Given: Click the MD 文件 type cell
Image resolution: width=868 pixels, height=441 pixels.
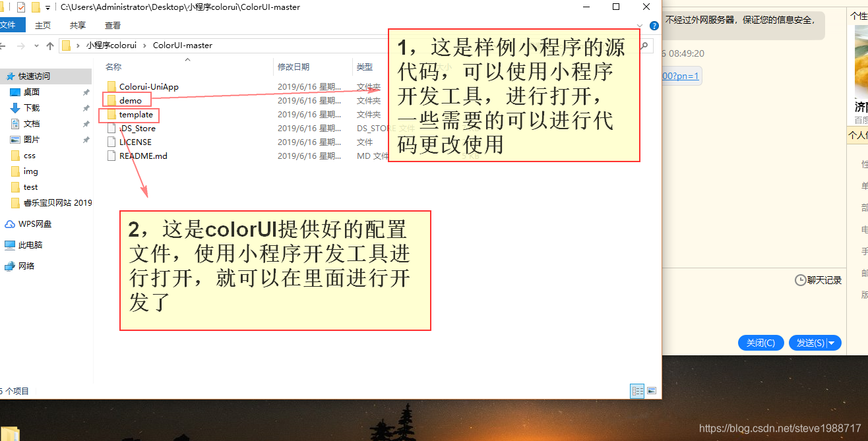Looking at the screenshot, I should 373,156.
